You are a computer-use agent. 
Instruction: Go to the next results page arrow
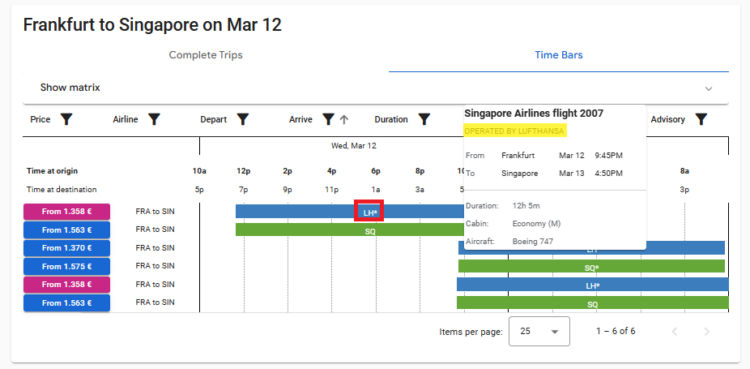(707, 332)
